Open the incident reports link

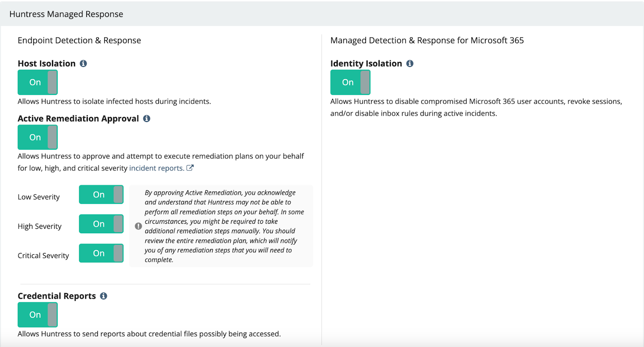point(157,168)
